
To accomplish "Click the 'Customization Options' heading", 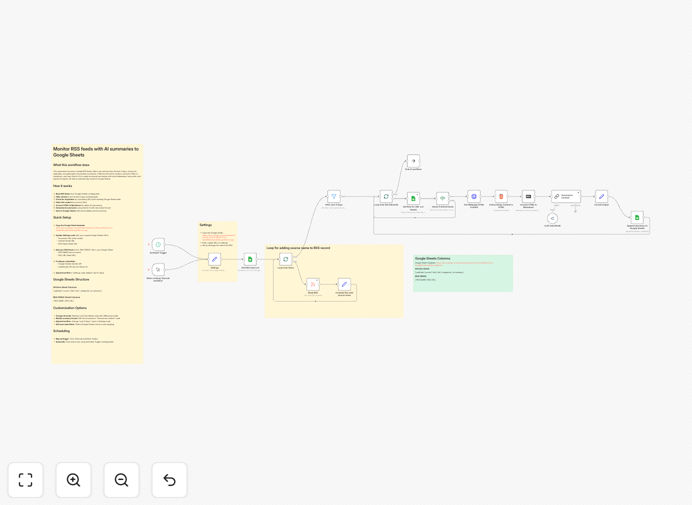I will (x=70, y=308).
